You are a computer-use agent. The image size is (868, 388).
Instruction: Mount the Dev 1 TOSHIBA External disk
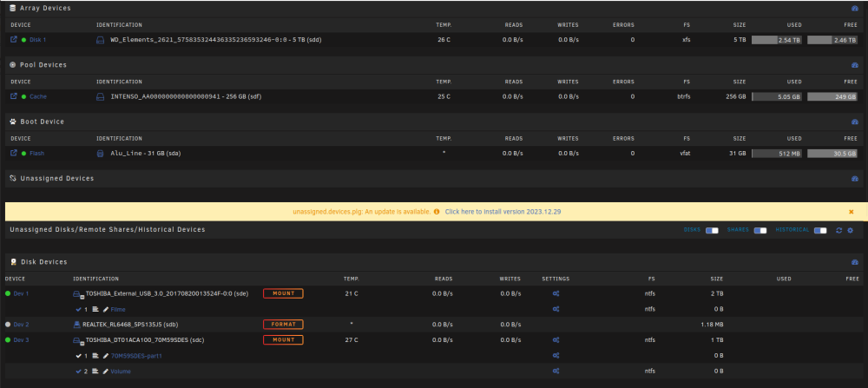pos(283,293)
